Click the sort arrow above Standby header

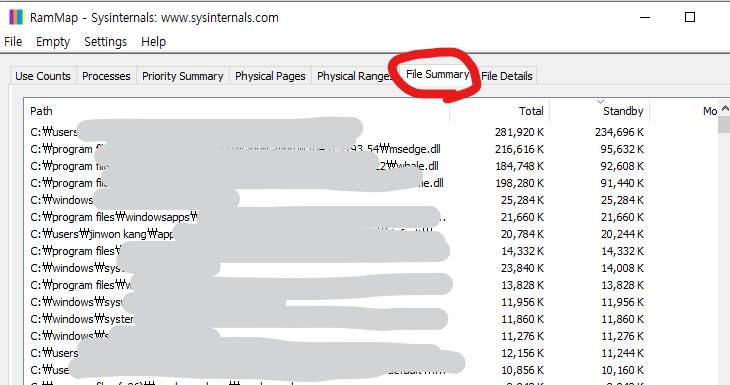pyautogui.click(x=600, y=101)
